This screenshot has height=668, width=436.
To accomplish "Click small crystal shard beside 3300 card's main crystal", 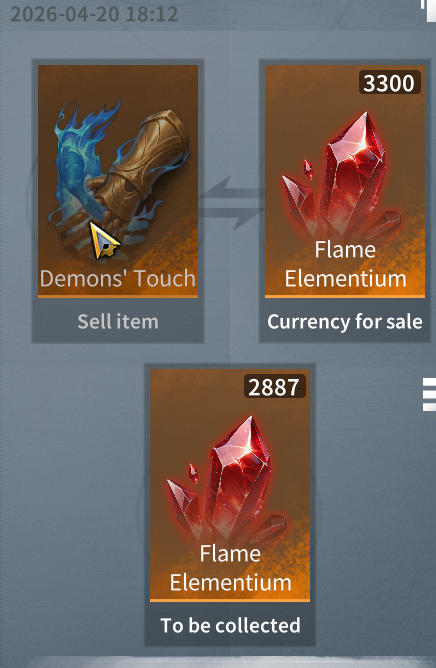I will coord(308,169).
